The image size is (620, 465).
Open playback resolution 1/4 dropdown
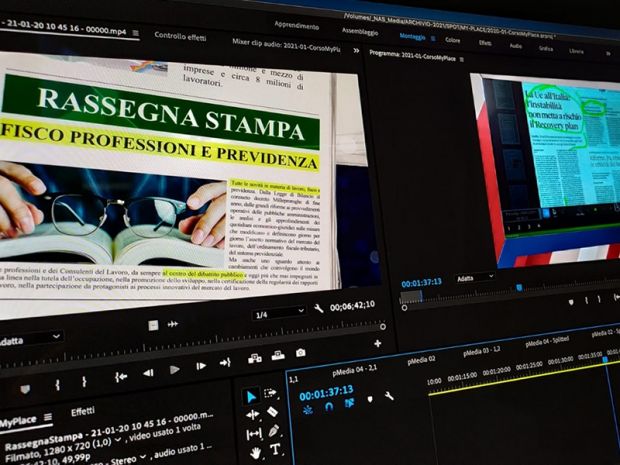pos(279,314)
